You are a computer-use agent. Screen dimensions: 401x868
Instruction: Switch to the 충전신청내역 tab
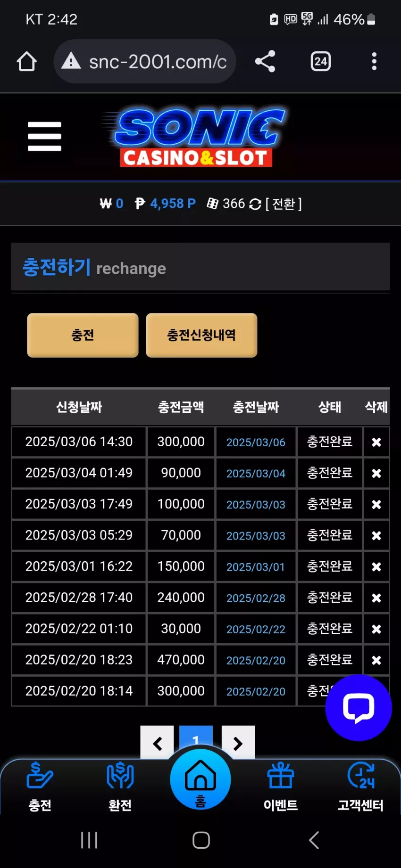coord(201,335)
